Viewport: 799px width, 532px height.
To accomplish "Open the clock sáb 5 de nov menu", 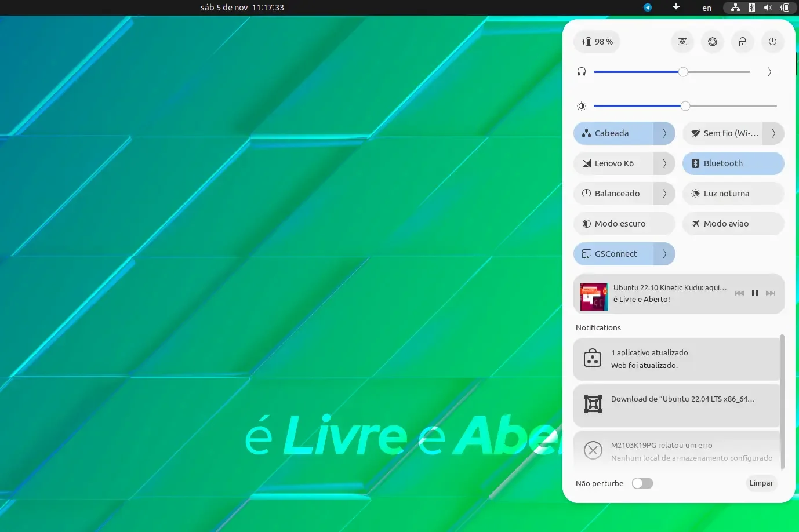I will pyautogui.click(x=242, y=8).
